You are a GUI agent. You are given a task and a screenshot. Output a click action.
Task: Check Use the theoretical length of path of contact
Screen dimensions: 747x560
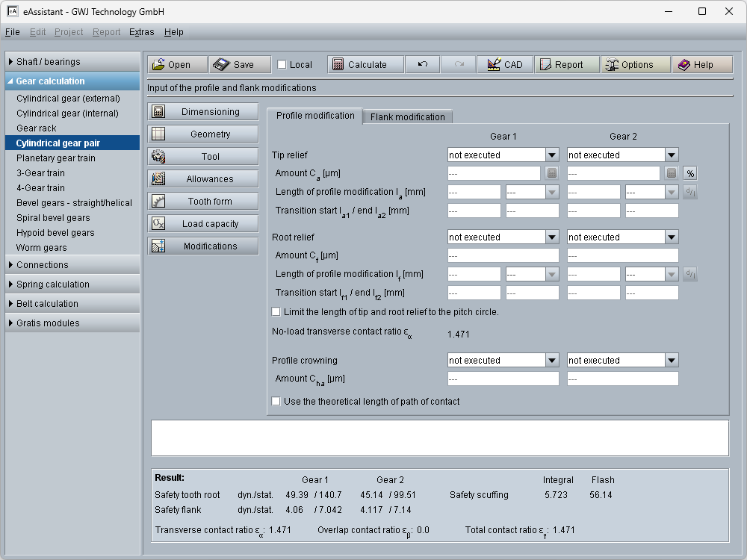click(x=276, y=401)
